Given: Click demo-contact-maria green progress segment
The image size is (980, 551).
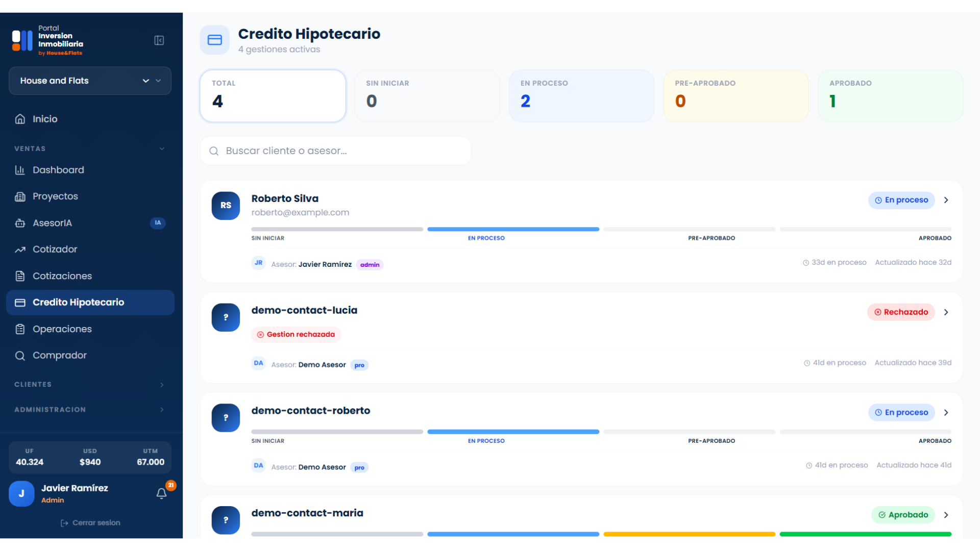Looking at the screenshot, I should 866,534.
